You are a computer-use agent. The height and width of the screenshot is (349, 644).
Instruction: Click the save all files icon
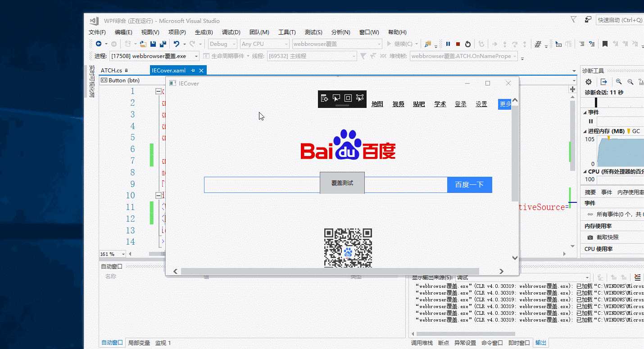163,44
